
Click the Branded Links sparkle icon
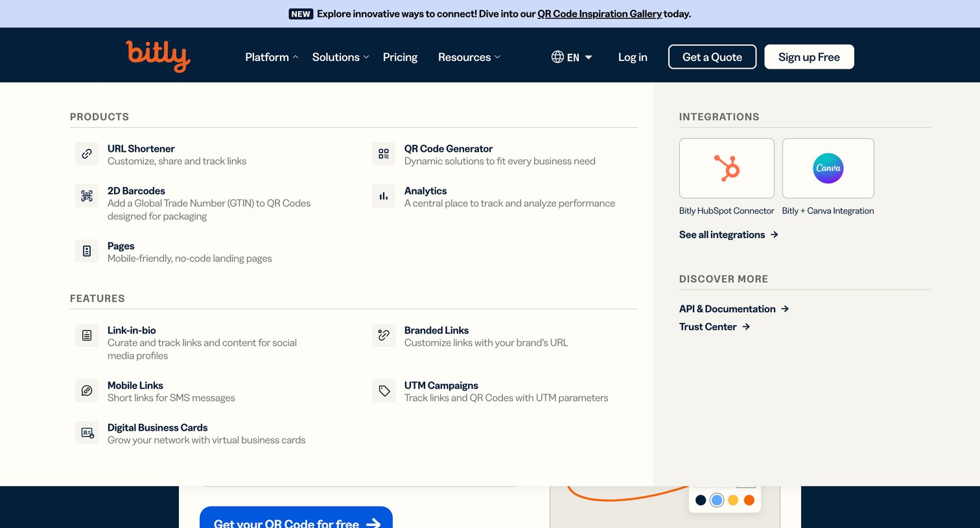pyautogui.click(x=384, y=335)
